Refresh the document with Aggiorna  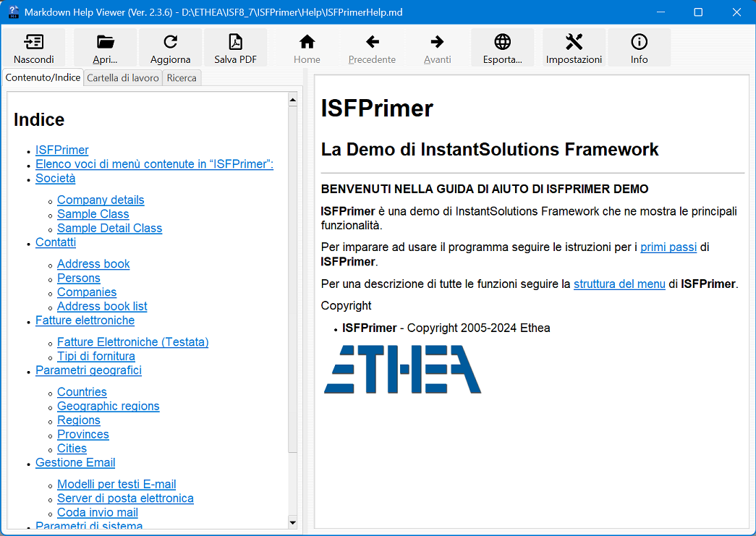[x=169, y=47]
